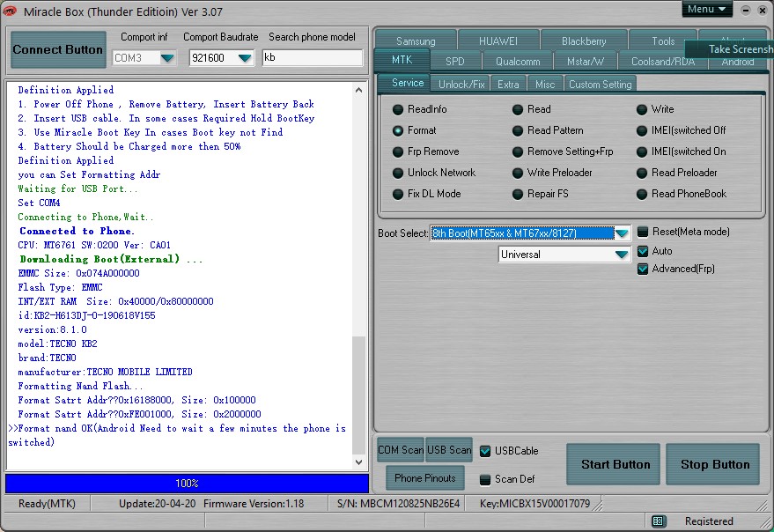
Task: Choose the Read Preloader option
Action: pos(677,173)
